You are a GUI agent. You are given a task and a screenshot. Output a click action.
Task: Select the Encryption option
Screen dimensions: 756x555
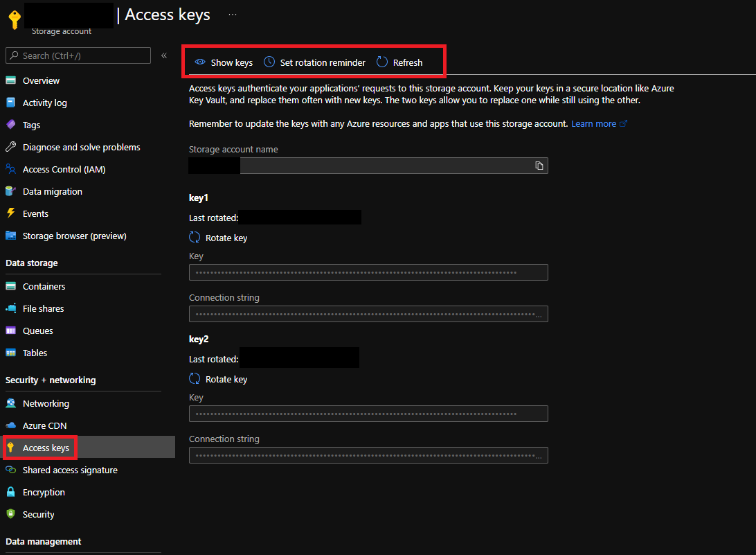[43, 491]
